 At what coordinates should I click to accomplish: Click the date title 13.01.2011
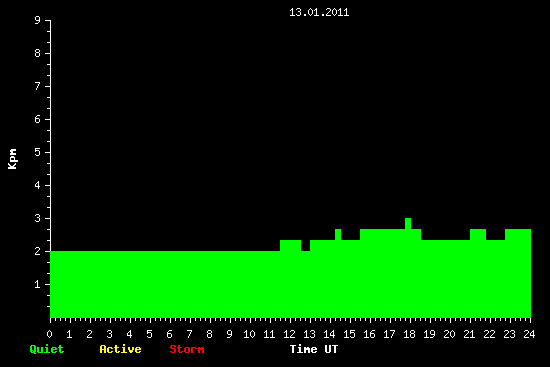319,13
